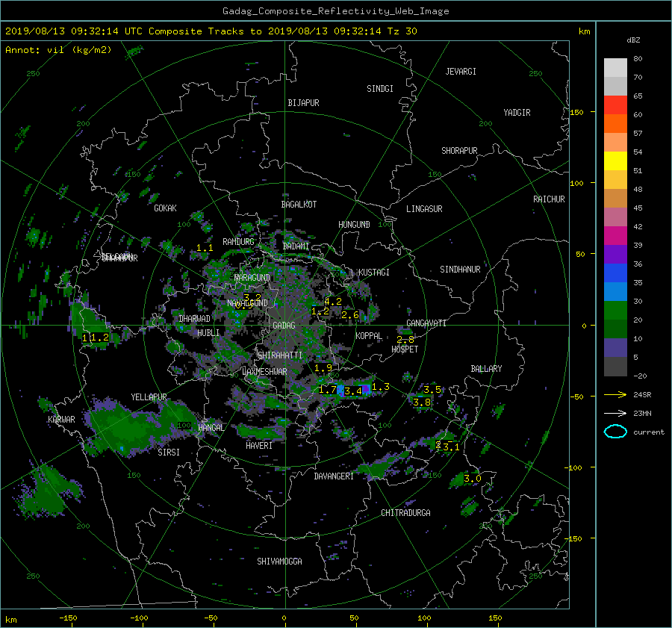Click the RAMDURG city label
672x628 pixels.
(238, 242)
